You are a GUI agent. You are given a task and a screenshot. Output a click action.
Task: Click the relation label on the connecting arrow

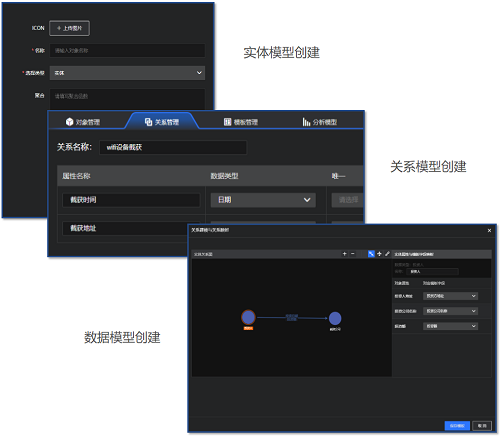click(x=292, y=317)
